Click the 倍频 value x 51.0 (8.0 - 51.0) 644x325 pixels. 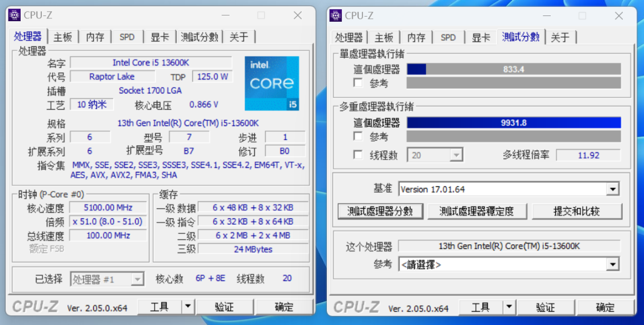(108, 221)
